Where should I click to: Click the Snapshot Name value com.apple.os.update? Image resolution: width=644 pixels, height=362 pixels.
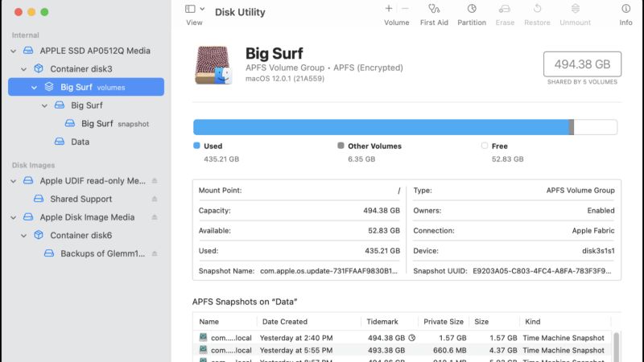pyautogui.click(x=328, y=271)
